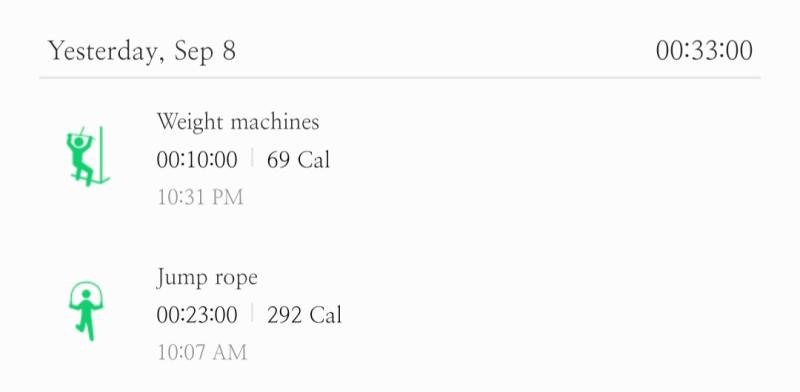This screenshot has width=800, height=392.
Task: Select the 69 Cal value
Action: tap(298, 160)
